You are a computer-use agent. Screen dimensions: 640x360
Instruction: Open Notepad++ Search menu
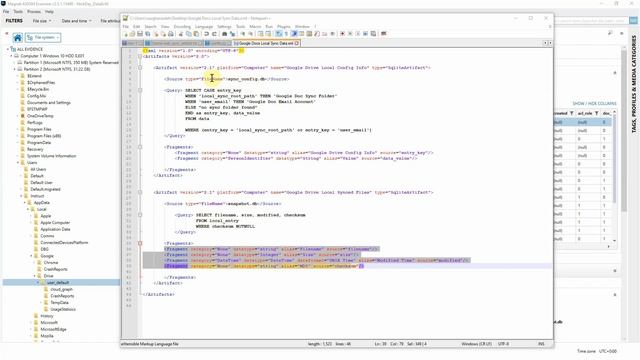[x=150, y=27]
